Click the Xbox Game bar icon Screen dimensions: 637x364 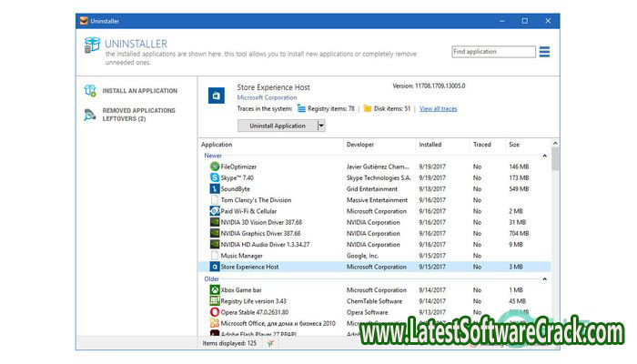pos(215,290)
